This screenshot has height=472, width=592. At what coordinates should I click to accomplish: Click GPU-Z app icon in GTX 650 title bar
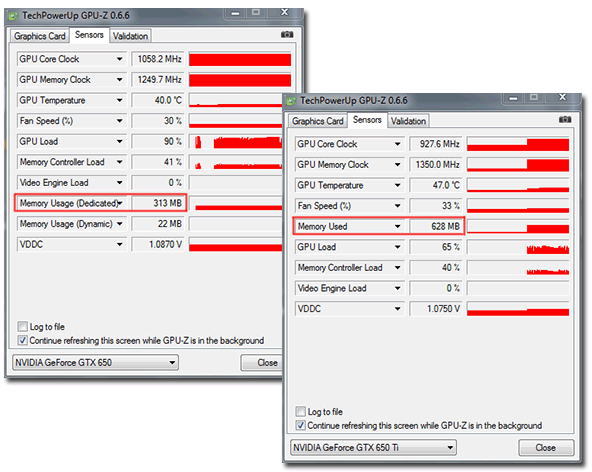(13, 16)
